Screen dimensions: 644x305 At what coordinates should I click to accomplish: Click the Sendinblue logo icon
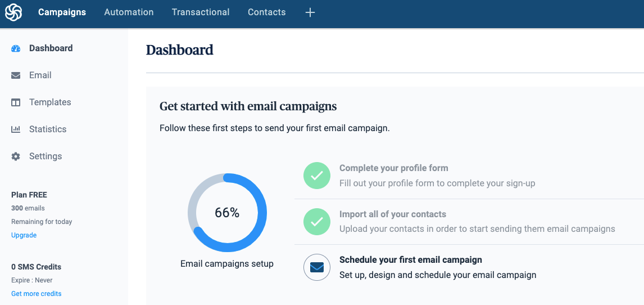(x=13, y=12)
